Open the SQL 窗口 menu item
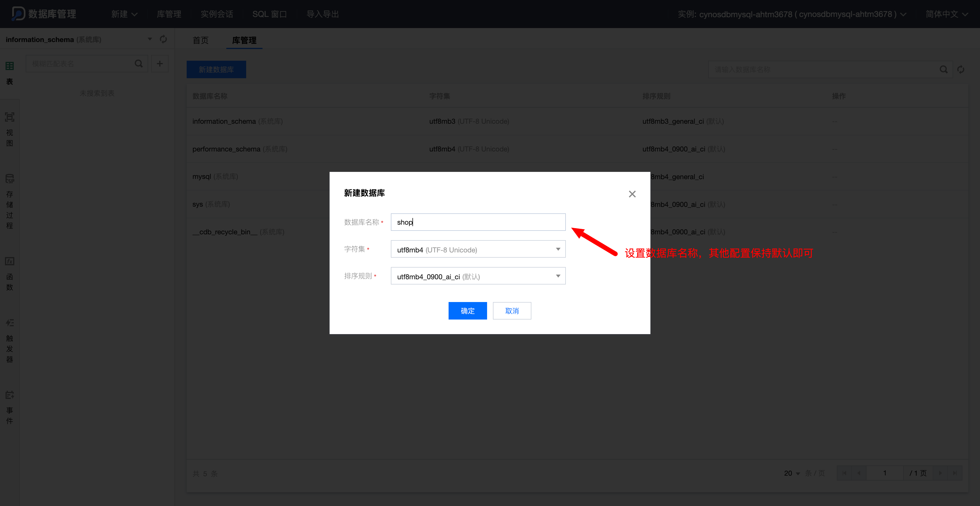980x506 pixels. coord(269,14)
